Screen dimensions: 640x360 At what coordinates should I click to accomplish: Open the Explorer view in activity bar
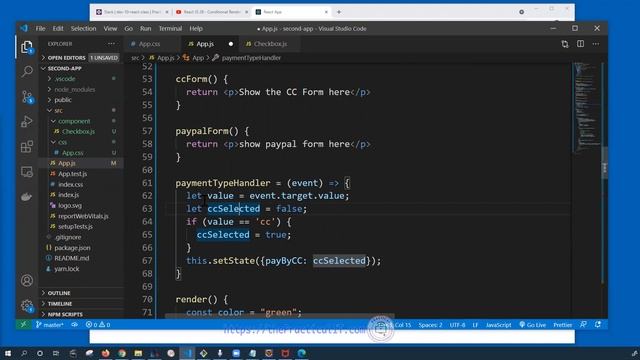click(x=27, y=48)
